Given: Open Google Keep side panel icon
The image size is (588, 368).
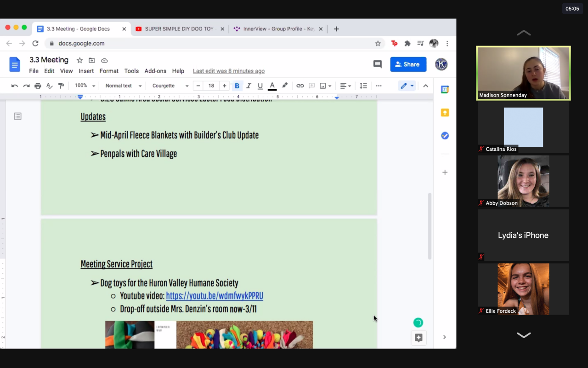Looking at the screenshot, I should point(445,113).
